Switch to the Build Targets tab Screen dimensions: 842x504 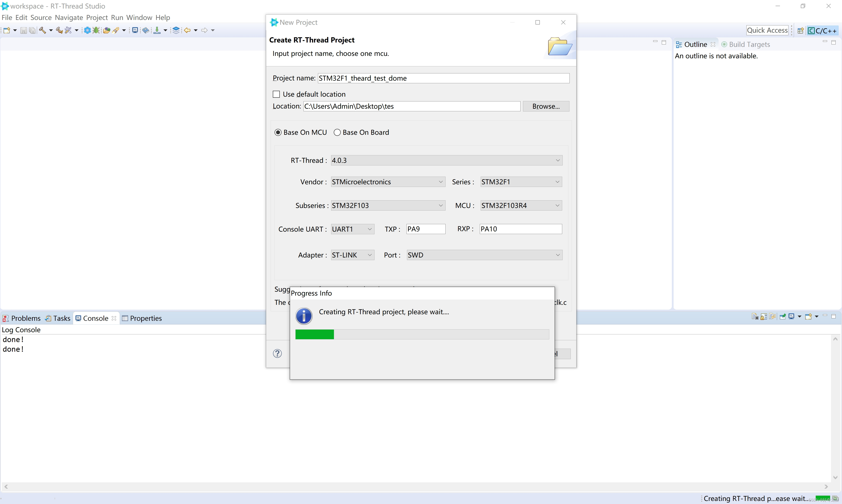point(746,44)
